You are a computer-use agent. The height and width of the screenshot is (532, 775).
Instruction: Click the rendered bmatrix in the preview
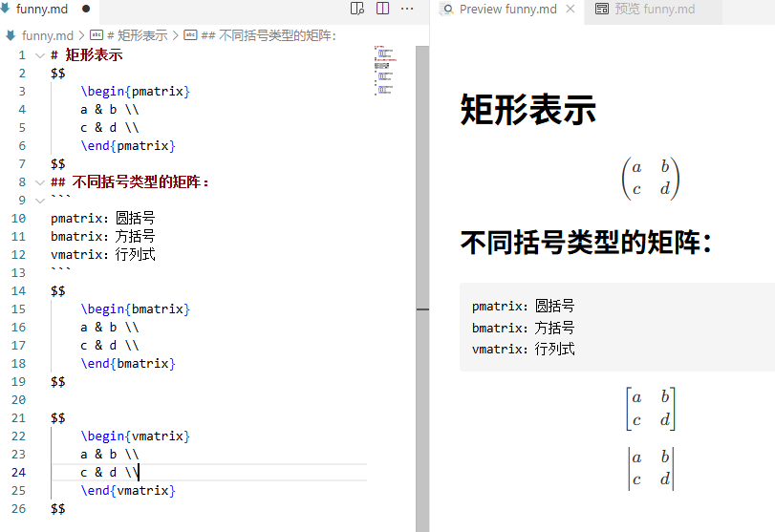click(651, 409)
